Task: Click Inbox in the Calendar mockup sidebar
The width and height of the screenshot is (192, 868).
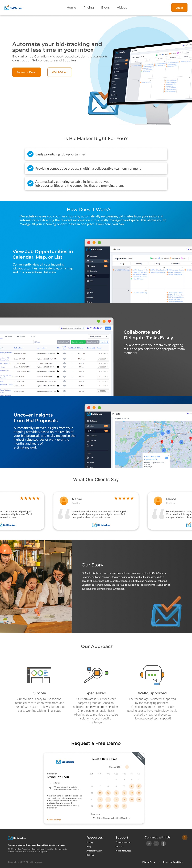Action: [97, 261]
